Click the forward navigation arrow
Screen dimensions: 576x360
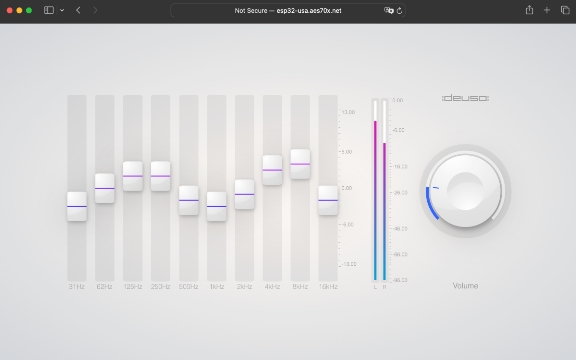[x=95, y=10]
